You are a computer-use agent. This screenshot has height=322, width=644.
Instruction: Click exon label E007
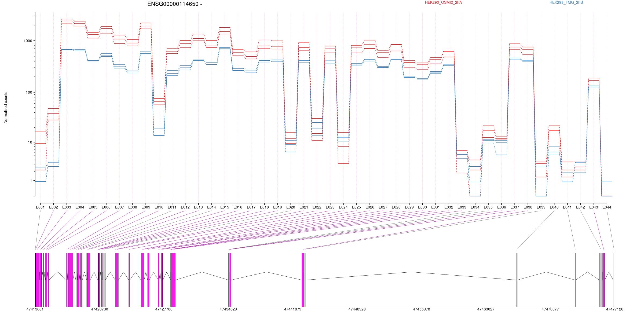coord(119,207)
